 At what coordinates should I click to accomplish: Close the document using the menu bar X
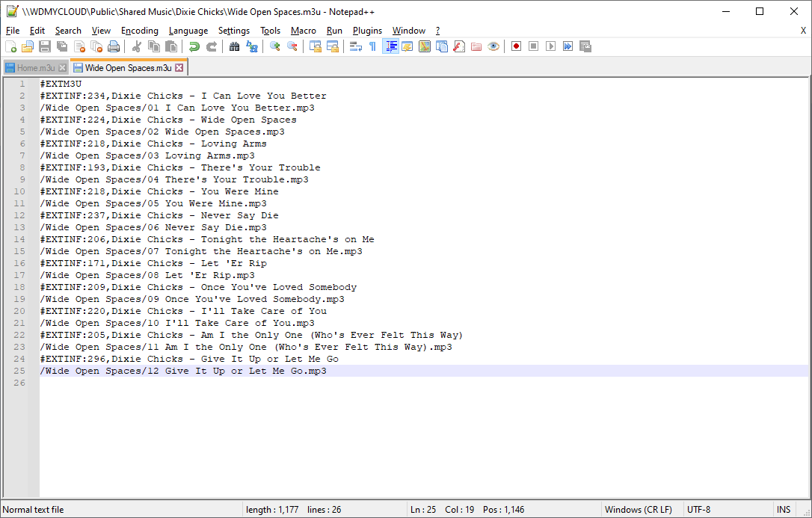point(803,31)
